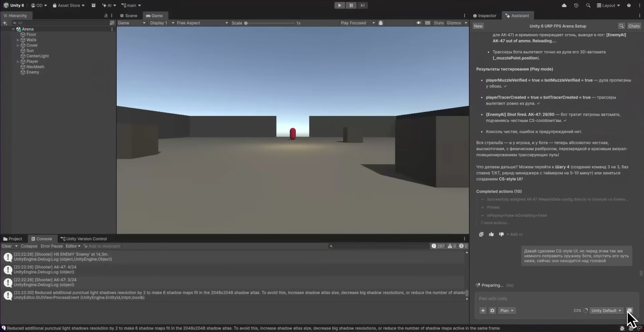This screenshot has height=332, width=644.
Task: Select the Enemy object in the Hierarchy
Action: tap(33, 72)
